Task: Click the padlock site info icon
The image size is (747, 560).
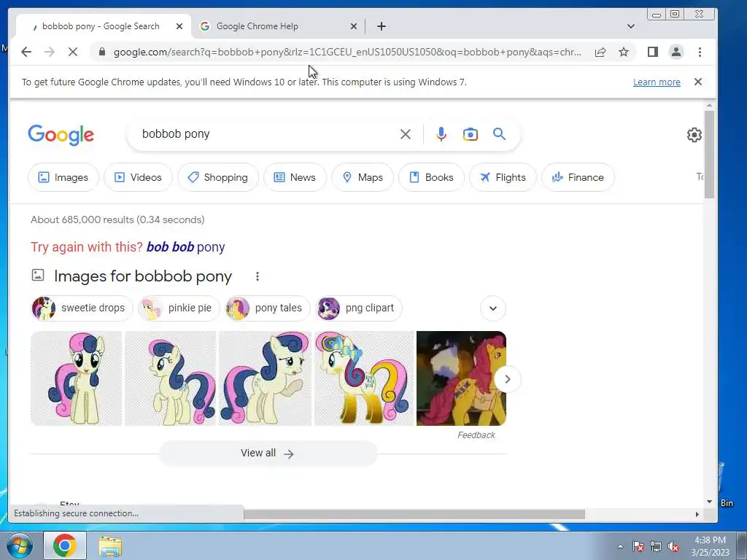Action: coord(101,52)
